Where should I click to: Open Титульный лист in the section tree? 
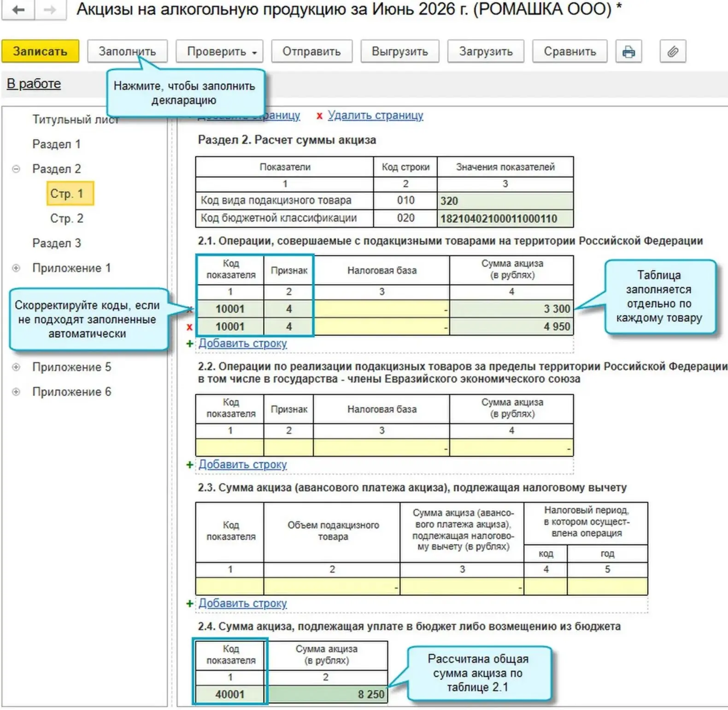tap(75, 120)
